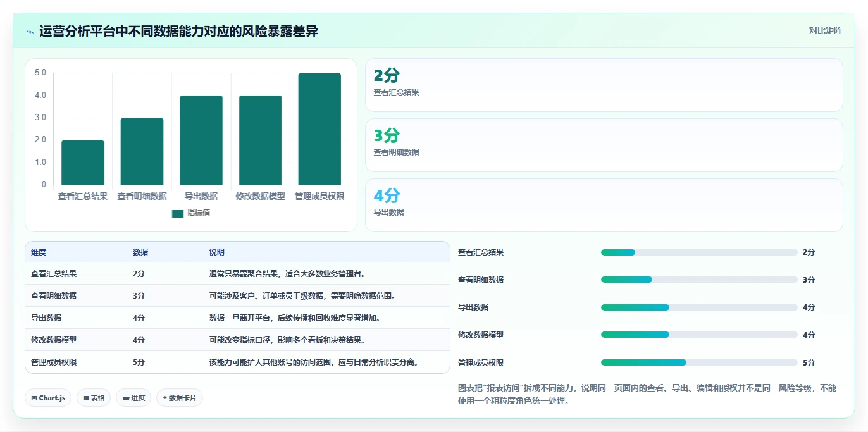
Task: Click the 查看汇总结果 progress bar
Action: pyautogui.click(x=699, y=252)
